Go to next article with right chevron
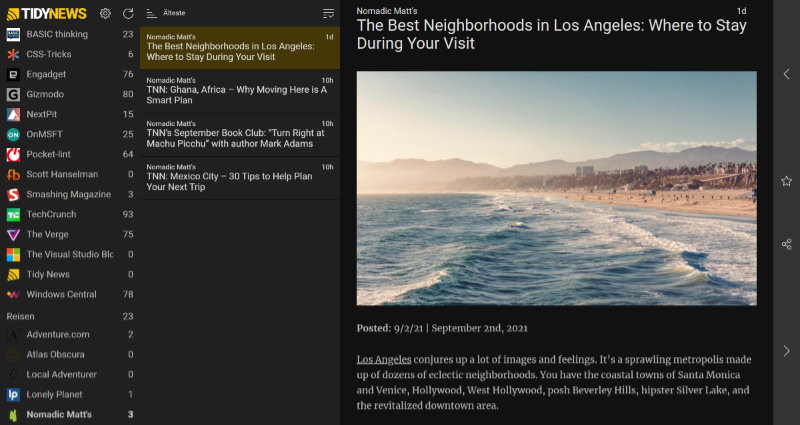The width and height of the screenshot is (800, 425). coord(786,351)
